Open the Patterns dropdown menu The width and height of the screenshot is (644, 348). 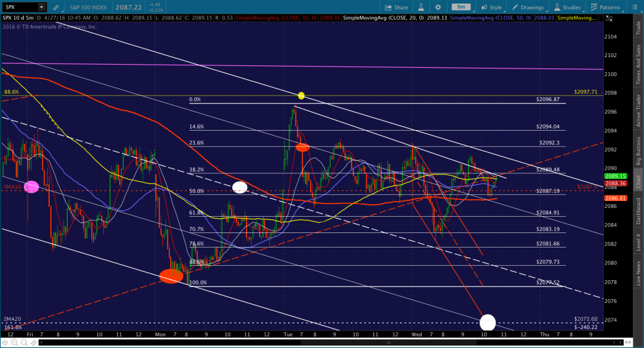tap(606, 8)
